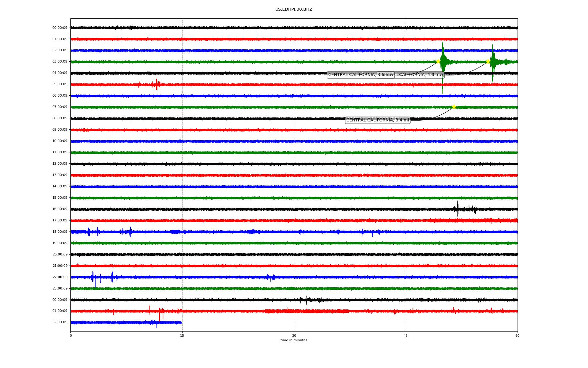The width and height of the screenshot is (588, 368).
Task: Click the leftmost yellow star on the 03:00:09 trace
Action: pos(438,61)
